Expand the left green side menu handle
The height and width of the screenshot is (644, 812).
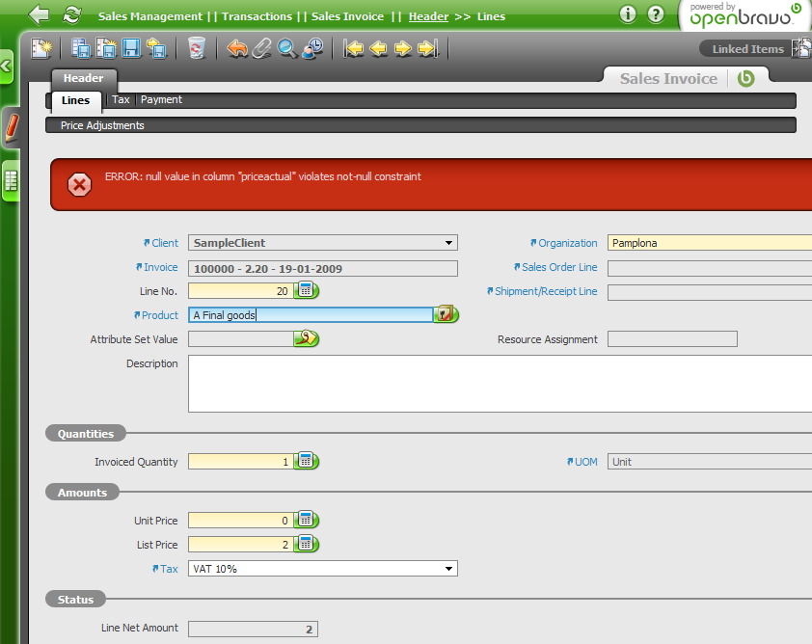(6, 67)
